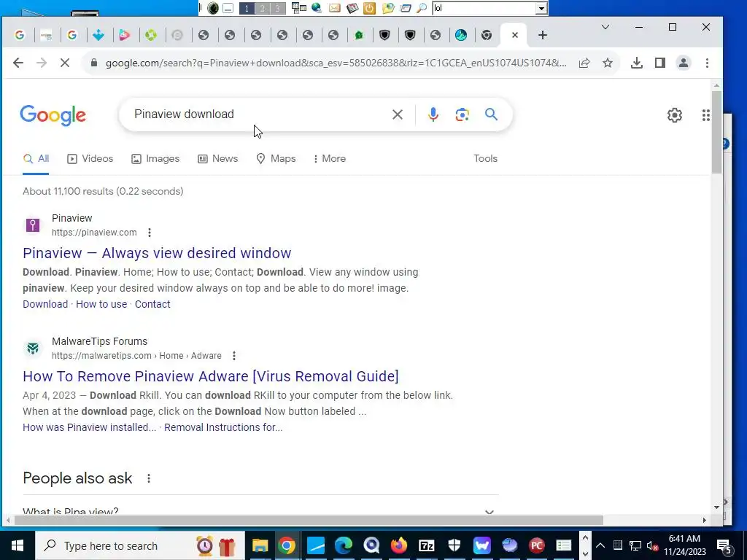
Task: Open How To Remove Pinaview Adware guide
Action: tap(211, 376)
